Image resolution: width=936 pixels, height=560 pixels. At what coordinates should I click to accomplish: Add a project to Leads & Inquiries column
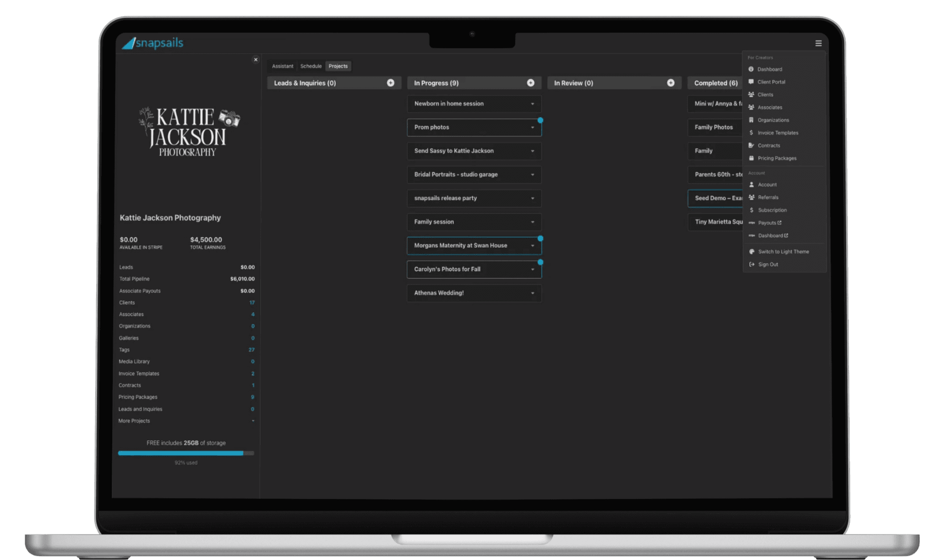click(390, 83)
